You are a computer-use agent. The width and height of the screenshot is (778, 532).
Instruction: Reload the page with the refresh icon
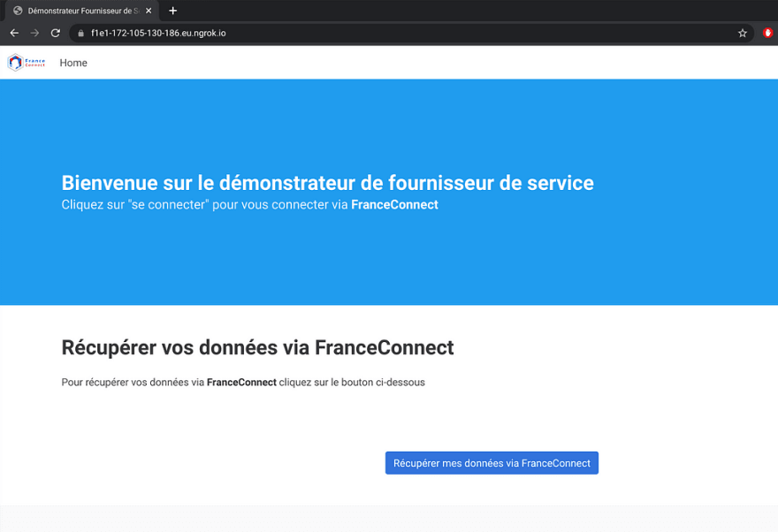(x=56, y=34)
